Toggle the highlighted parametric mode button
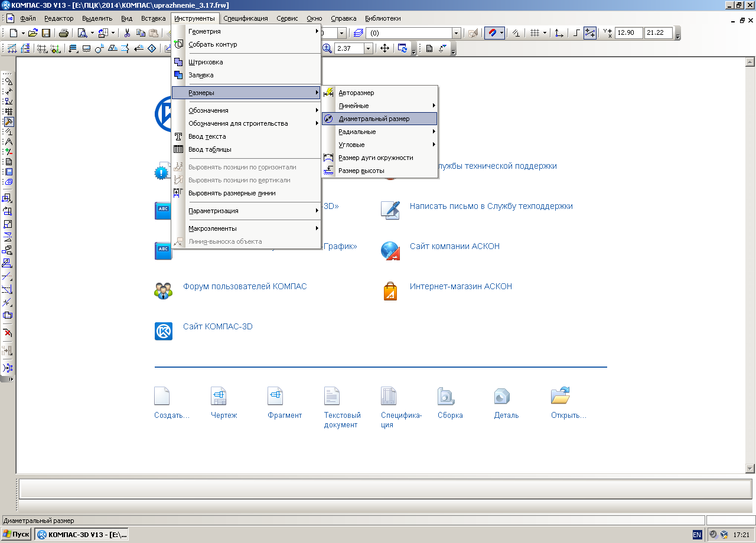756x543 pixels. (589, 33)
